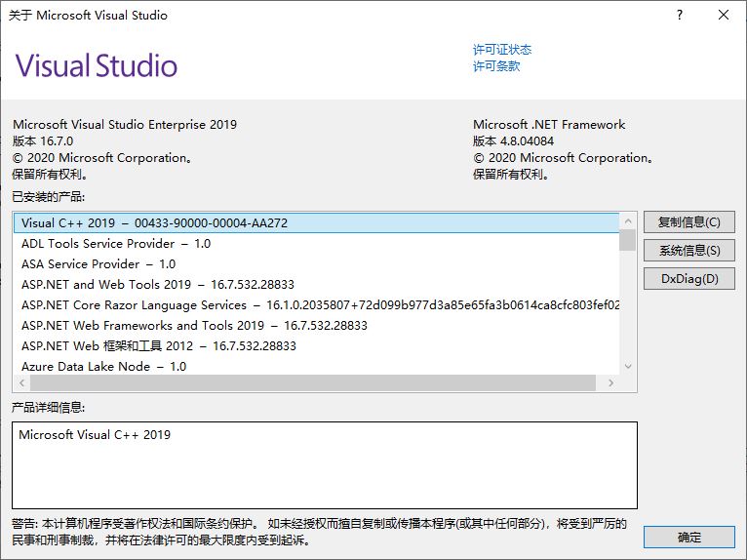Screen dimensions: 747x560
Task: Click the vertical scrollbar thumb in product list
Action: (628, 240)
